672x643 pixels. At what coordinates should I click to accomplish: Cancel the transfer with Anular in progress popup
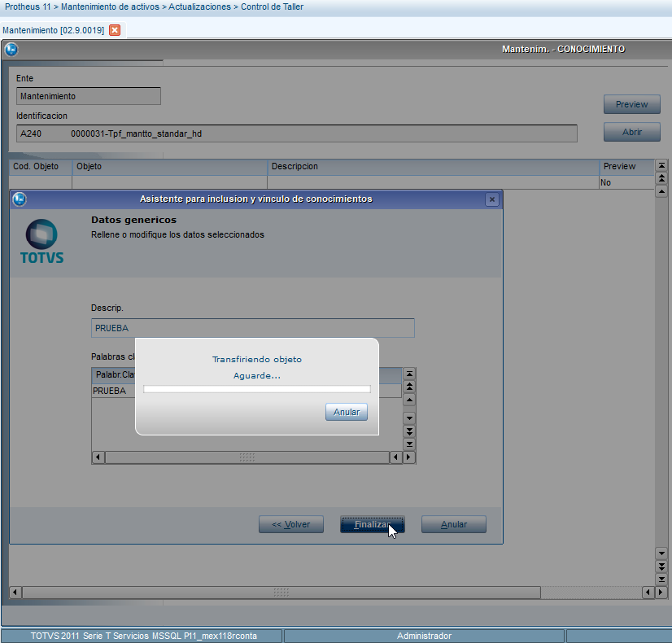tap(347, 412)
